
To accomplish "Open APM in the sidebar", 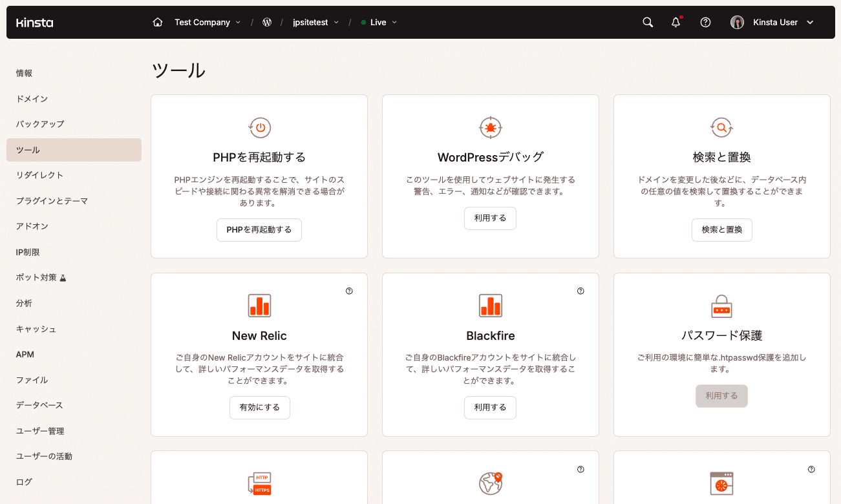I will 74,354.
